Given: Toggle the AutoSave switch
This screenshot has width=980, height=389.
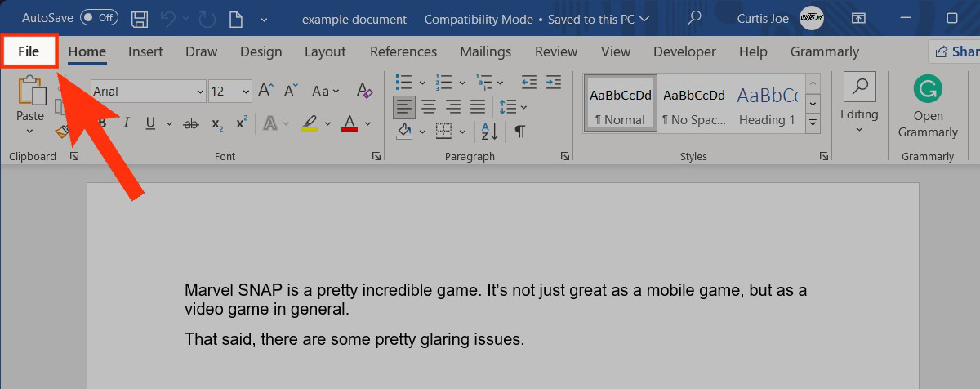Looking at the screenshot, I should [98, 18].
